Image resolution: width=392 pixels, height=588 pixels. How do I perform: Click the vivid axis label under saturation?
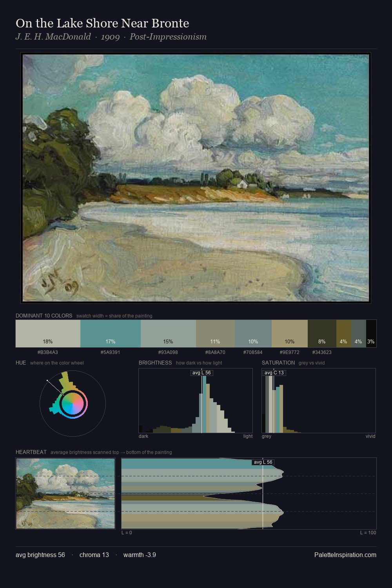pyautogui.click(x=370, y=436)
